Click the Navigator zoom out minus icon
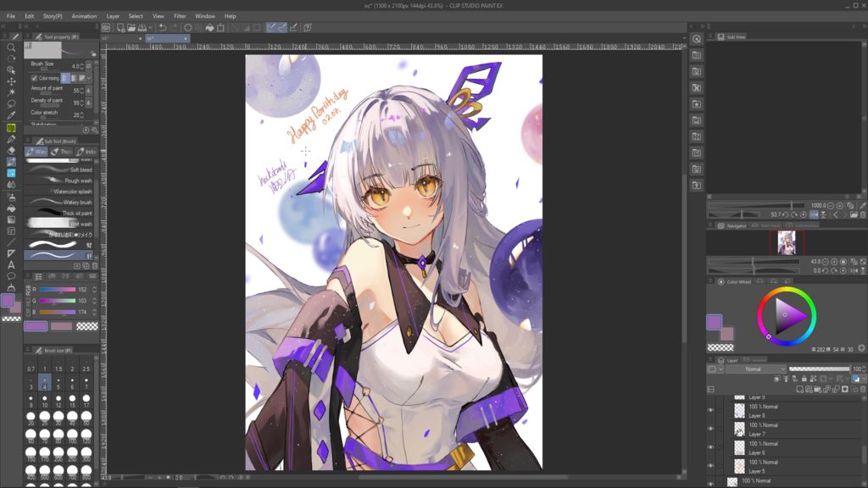The height and width of the screenshot is (488, 868). (826, 261)
